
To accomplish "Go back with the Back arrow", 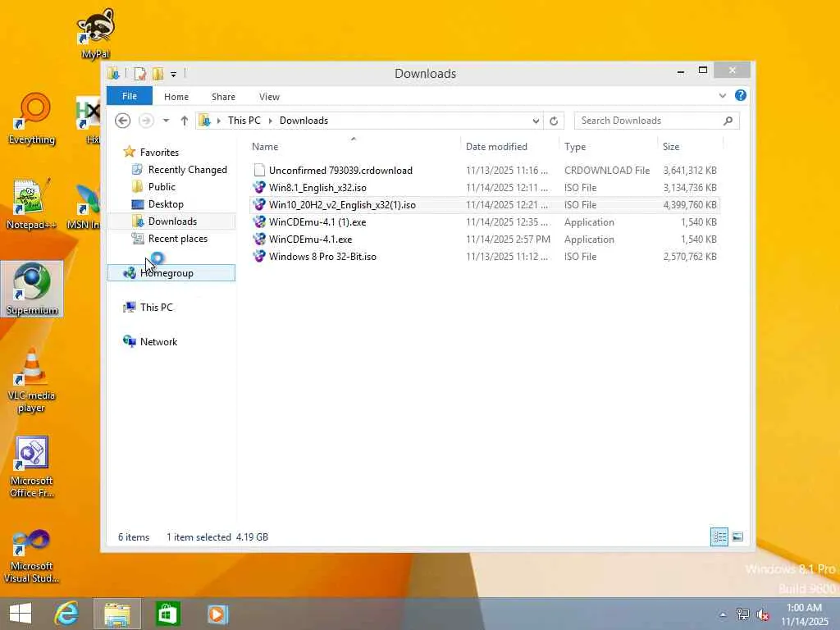I will [123, 121].
